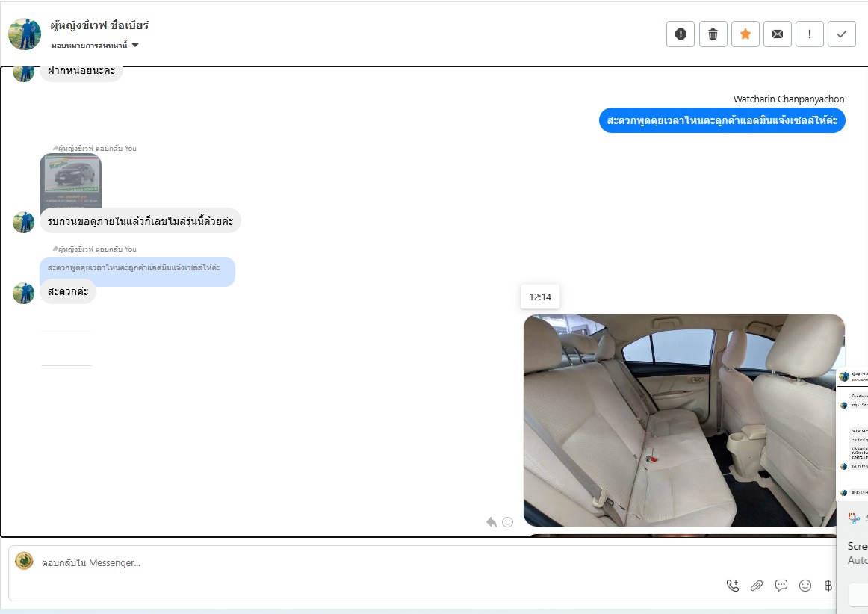Open the car interior photo
Viewport: 868px width, 614px height.
pos(683,421)
